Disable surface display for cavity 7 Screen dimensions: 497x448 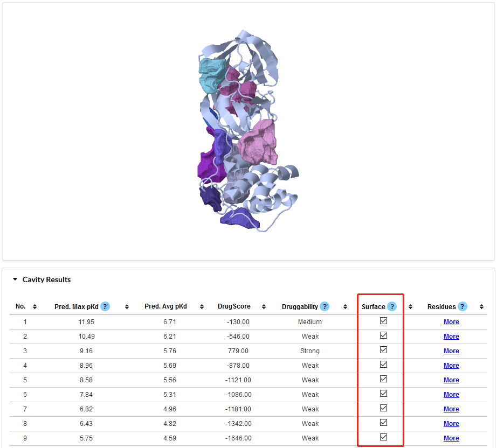pyautogui.click(x=383, y=408)
